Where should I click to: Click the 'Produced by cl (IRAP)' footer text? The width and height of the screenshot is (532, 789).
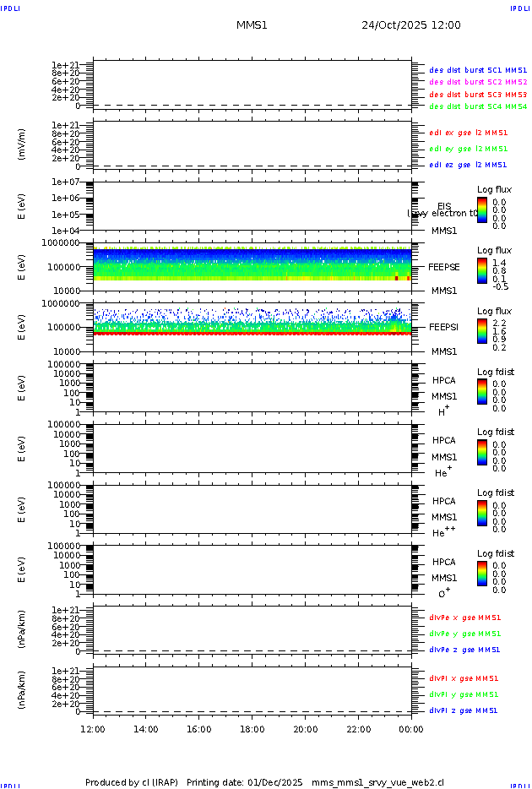pos(131,782)
